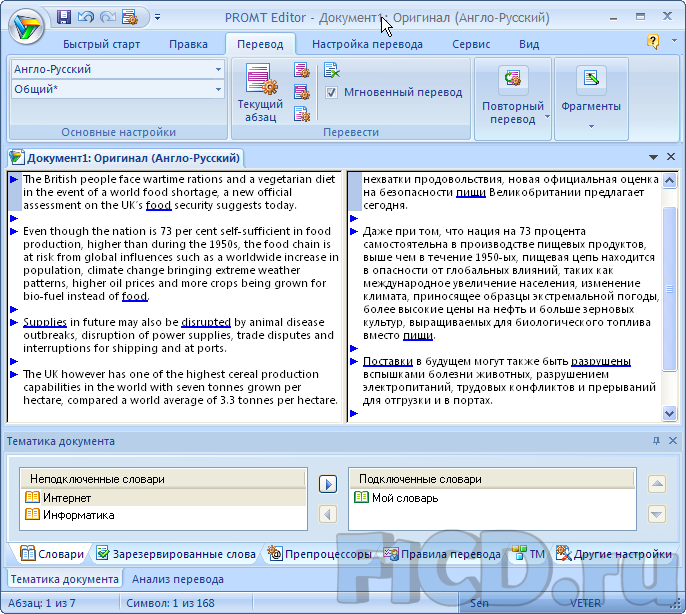Select the Информатика dictionary in unconnected list

(x=163, y=515)
